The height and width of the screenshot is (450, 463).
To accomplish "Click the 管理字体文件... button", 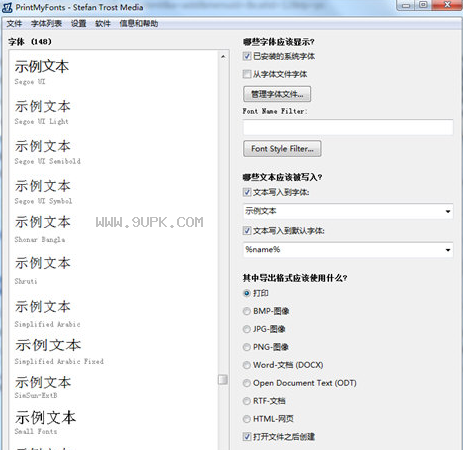I will [277, 94].
